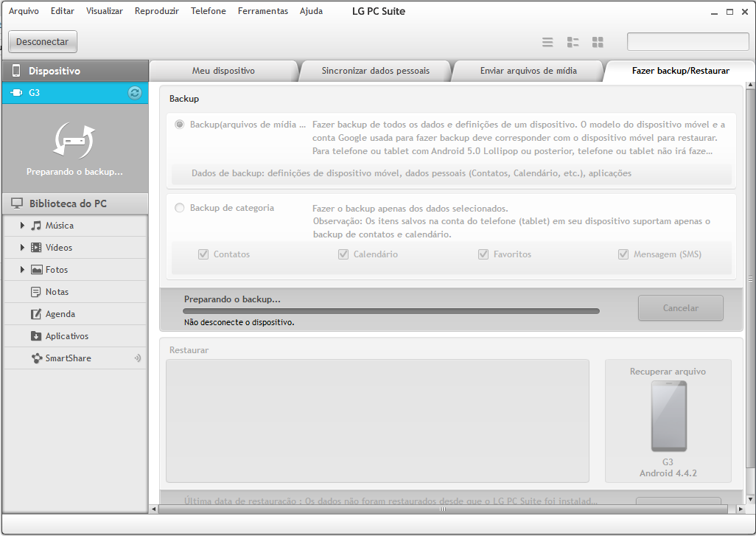Click the phone icon beside Dispositivo
The height and width of the screenshot is (536, 756).
tap(16, 71)
